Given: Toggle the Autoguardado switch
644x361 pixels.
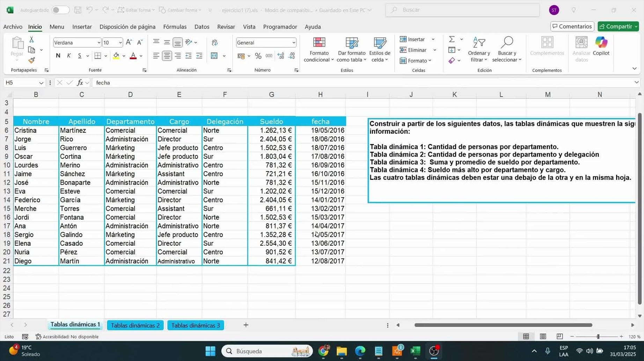Looking at the screenshot, I should click(x=60, y=10).
